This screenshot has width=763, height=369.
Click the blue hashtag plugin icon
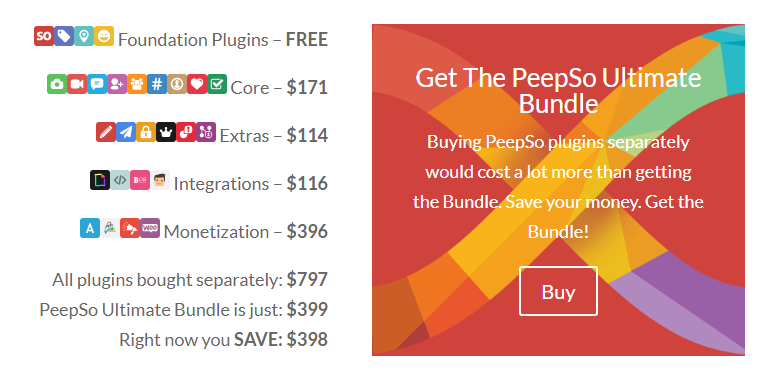(157, 84)
